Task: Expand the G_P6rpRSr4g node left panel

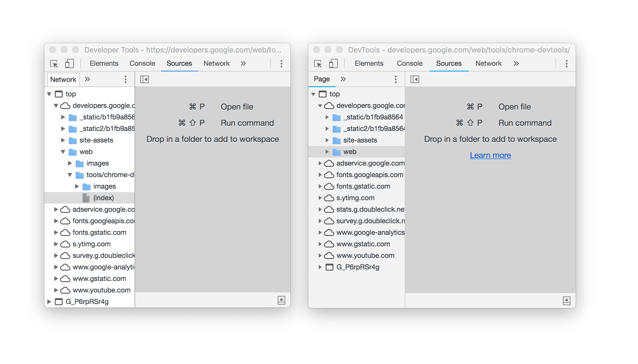Action: (x=50, y=301)
